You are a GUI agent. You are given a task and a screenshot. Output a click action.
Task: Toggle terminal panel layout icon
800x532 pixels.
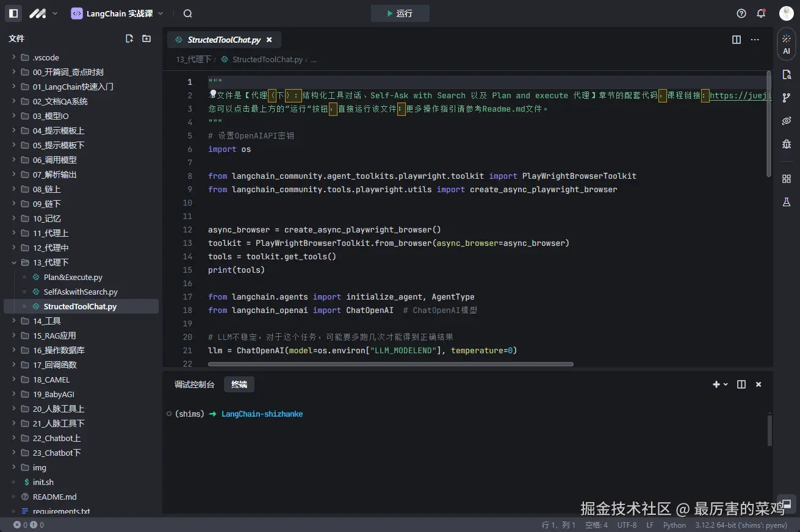pyautogui.click(x=741, y=384)
